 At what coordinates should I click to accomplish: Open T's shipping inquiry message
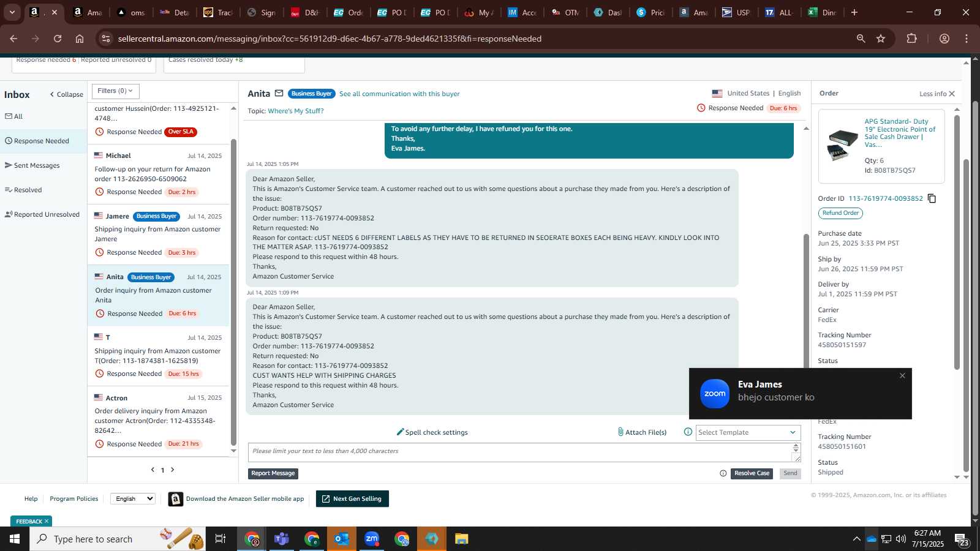(158, 356)
